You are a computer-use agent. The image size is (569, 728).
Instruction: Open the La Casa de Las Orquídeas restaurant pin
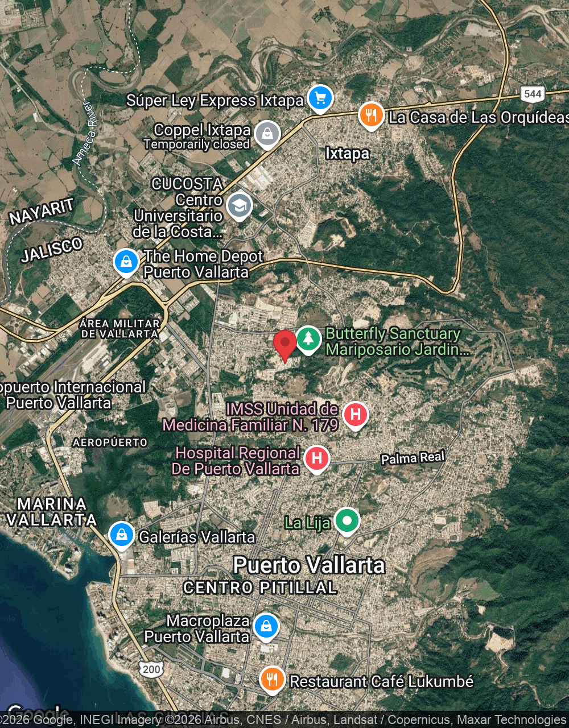(x=370, y=116)
